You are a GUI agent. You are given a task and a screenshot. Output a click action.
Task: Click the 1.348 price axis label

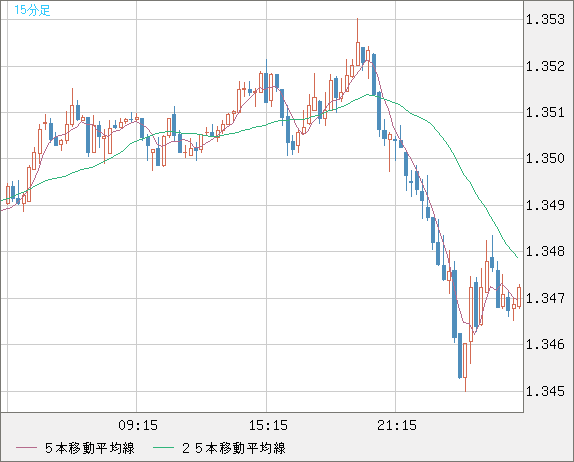click(545, 252)
